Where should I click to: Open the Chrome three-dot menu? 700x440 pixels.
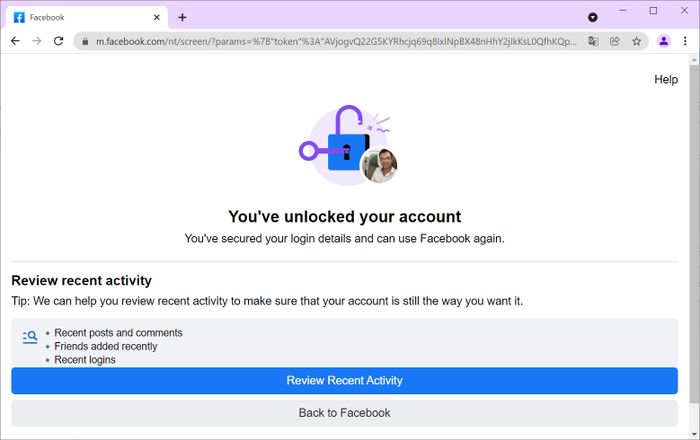[x=685, y=41]
